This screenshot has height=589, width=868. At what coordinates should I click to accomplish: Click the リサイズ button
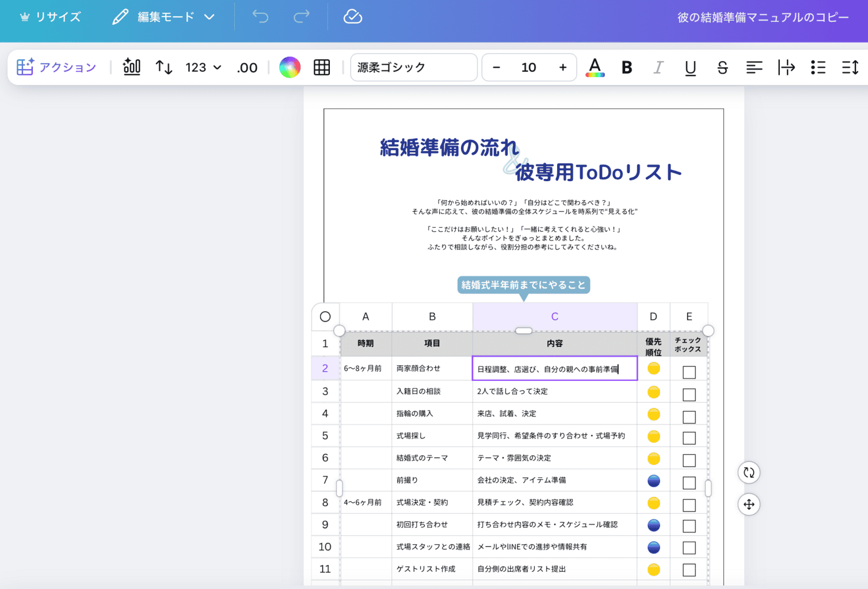50,17
